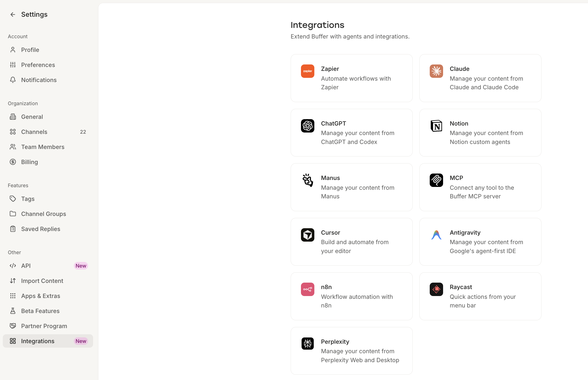Viewport: 588px width, 380px height.
Task: Click the Manus hand logo icon
Action: click(x=308, y=180)
